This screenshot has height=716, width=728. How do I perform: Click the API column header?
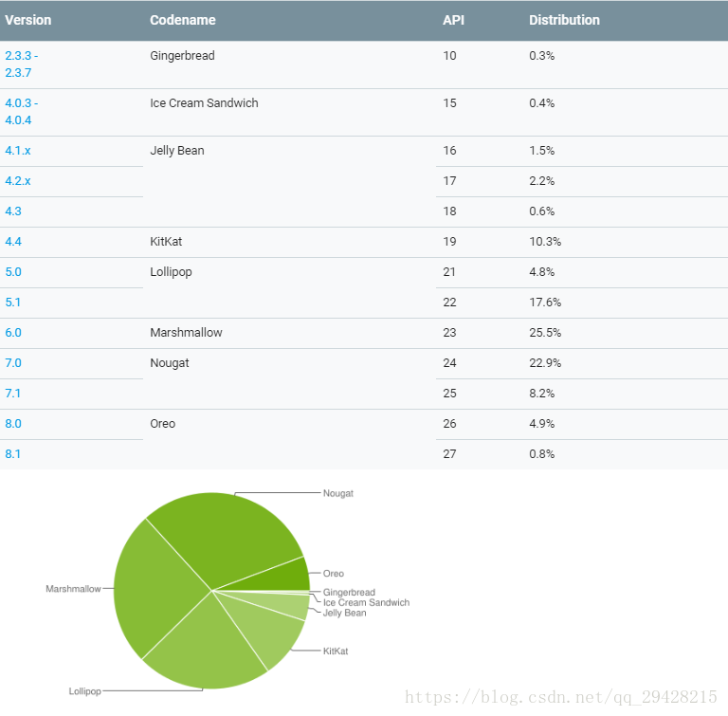click(x=453, y=20)
